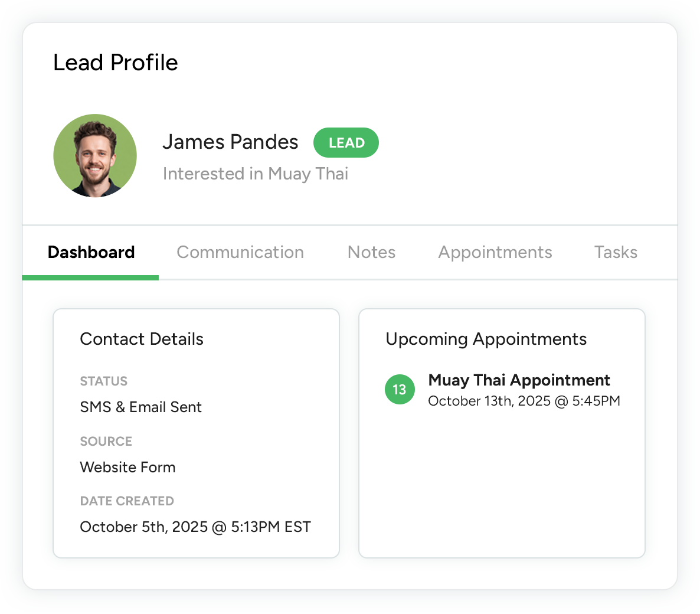Click the Interested in Muay Thai subtitle
Screen dimensions: 700x614
[255, 174]
